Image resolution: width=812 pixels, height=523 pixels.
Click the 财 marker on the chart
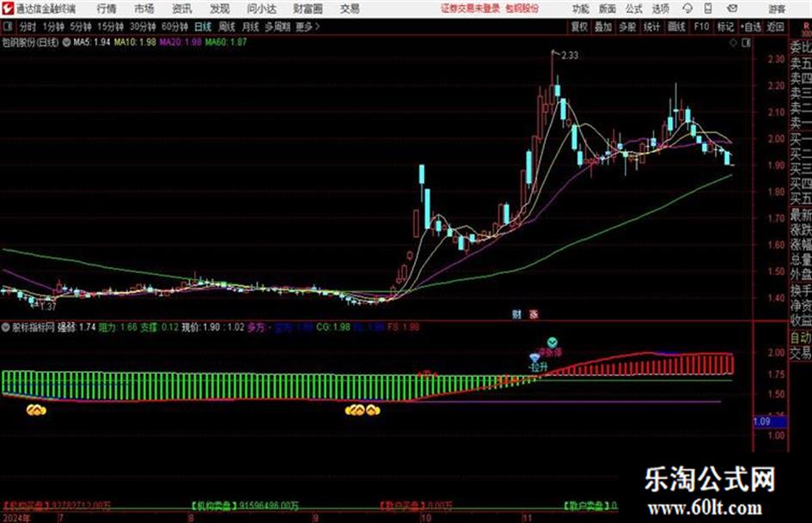(516, 314)
